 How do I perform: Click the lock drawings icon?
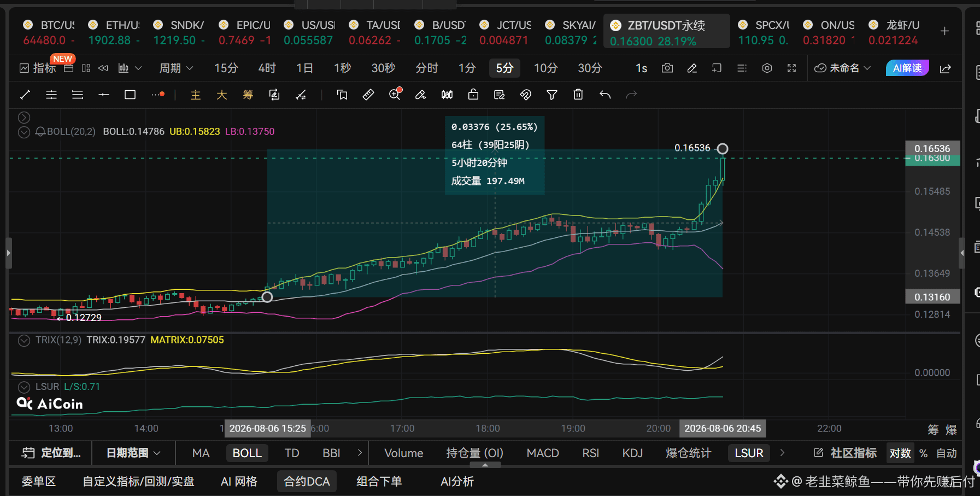473,95
